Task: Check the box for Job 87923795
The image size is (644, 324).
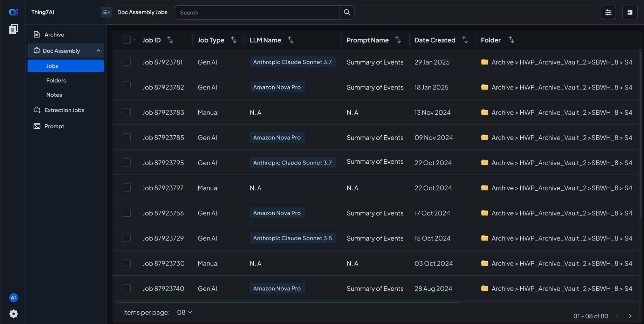Action: pos(126,162)
